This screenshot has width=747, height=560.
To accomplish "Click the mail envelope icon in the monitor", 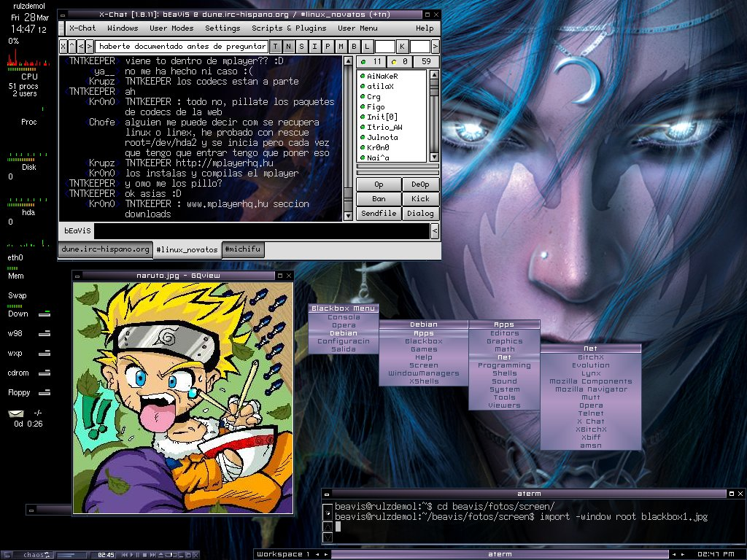I will coord(16,413).
